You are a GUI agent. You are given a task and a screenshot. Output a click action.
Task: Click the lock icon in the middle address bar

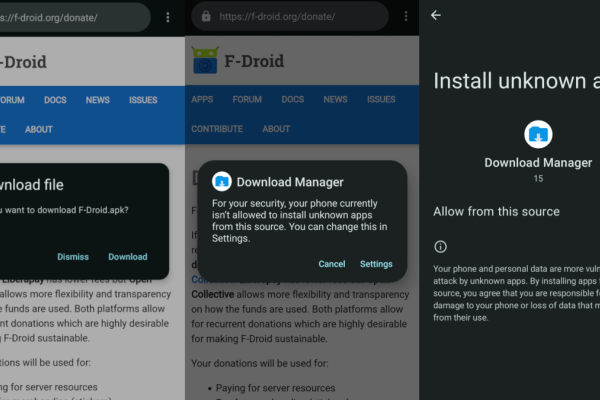pos(206,16)
